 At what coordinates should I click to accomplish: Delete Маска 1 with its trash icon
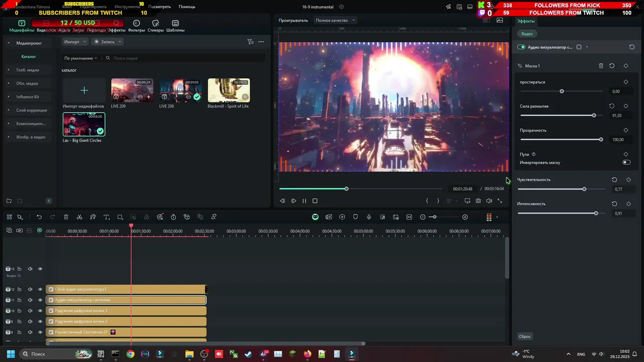tap(601, 66)
